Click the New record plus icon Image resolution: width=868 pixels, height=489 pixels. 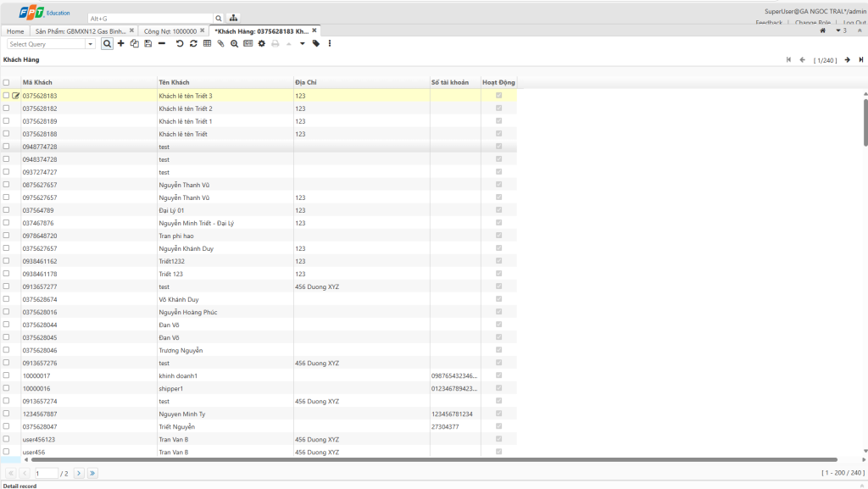click(x=120, y=43)
